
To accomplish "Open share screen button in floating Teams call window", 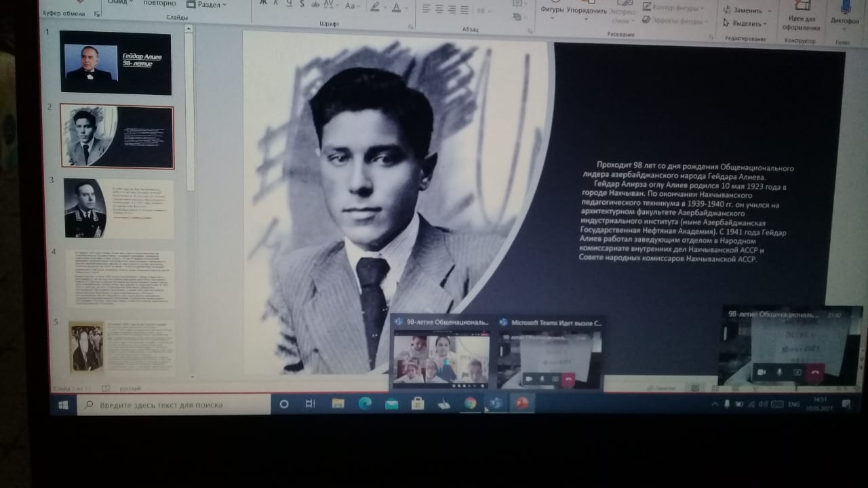I will coord(797,372).
